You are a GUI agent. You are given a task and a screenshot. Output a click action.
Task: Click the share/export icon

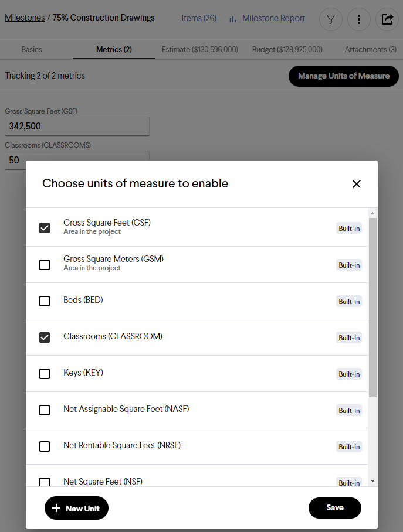[x=387, y=19]
